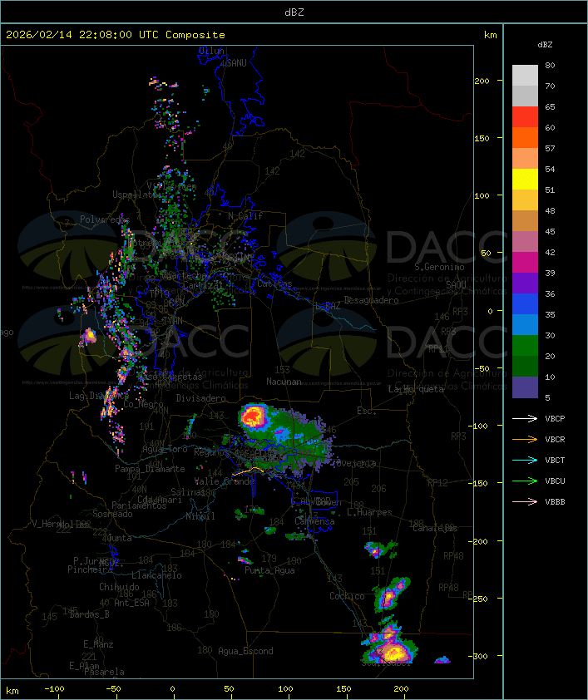Click the Divisadero place label
Image resolution: width=588 pixels, height=700 pixels.
tap(200, 397)
